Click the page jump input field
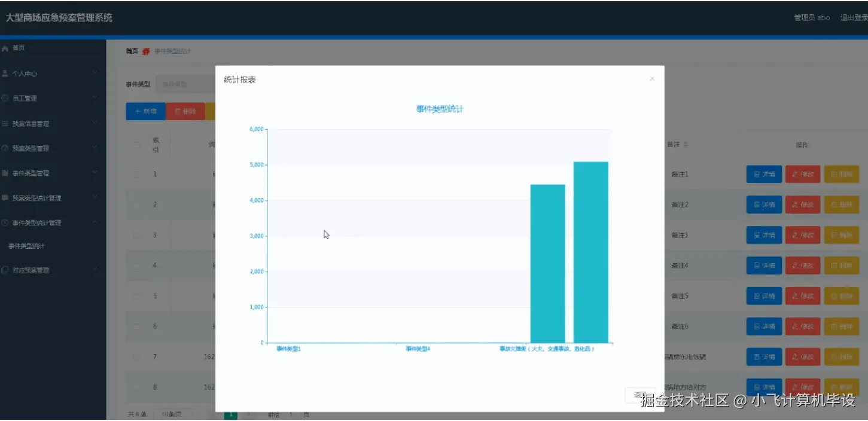This screenshot has height=421, width=868. 291,414
